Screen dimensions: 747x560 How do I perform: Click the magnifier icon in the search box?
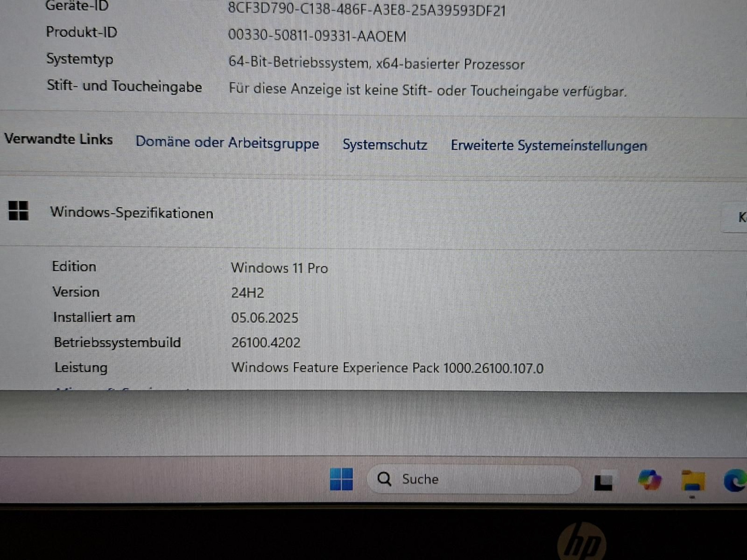[384, 479]
